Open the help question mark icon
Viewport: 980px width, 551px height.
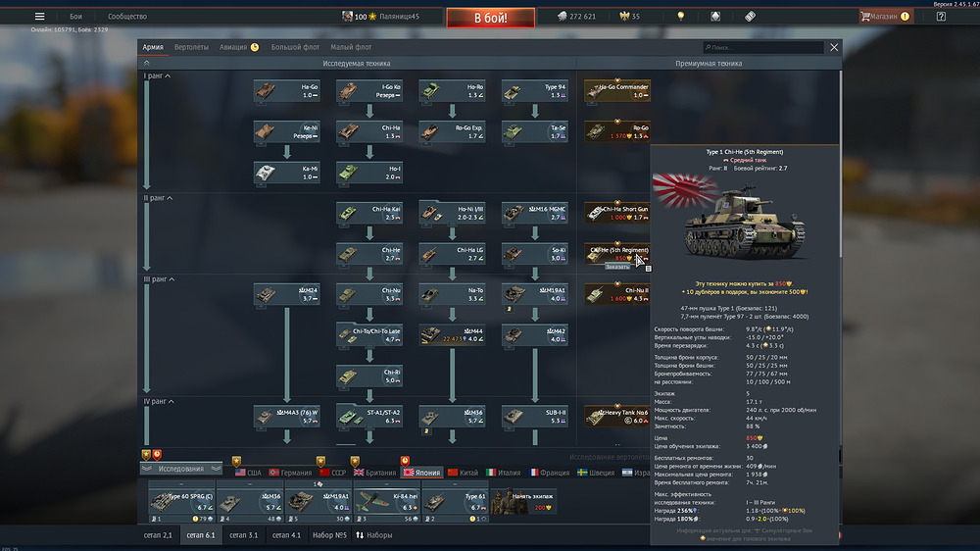pyautogui.click(x=941, y=17)
